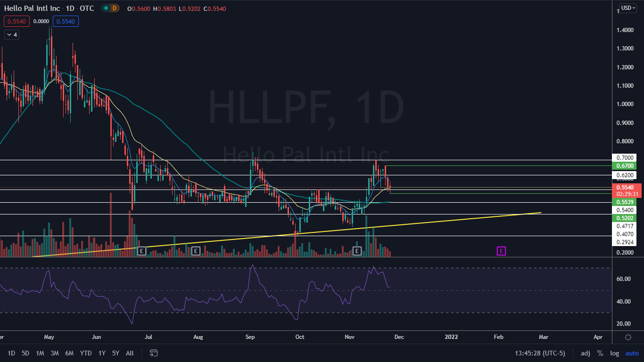Select the 1M range tab
Image resolution: width=644 pixels, height=362 pixels.
(x=40, y=353)
